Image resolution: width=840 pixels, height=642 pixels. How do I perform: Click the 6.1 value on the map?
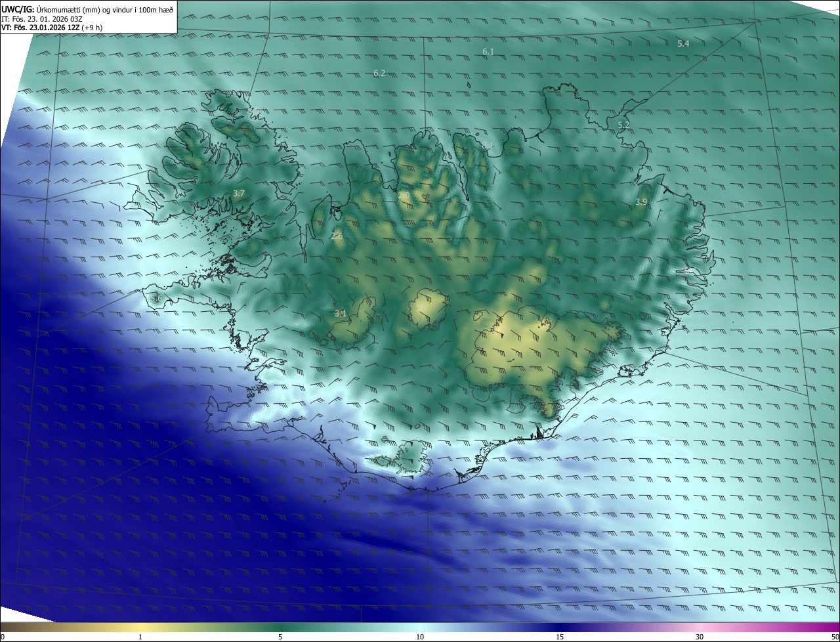[x=488, y=51]
